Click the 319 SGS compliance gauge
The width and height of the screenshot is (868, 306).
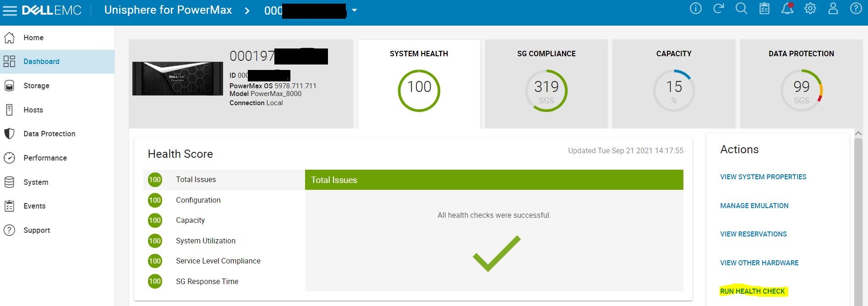pyautogui.click(x=546, y=91)
